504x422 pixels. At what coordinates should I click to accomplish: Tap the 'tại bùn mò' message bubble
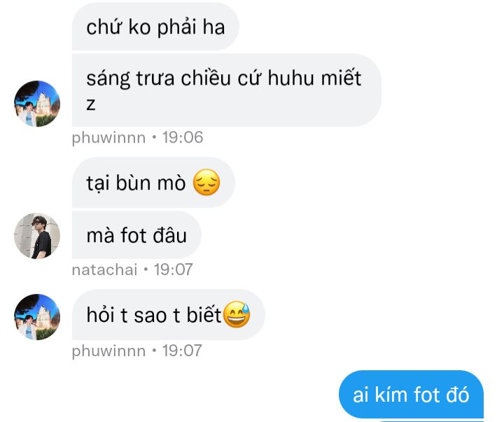pyautogui.click(x=153, y=182)
